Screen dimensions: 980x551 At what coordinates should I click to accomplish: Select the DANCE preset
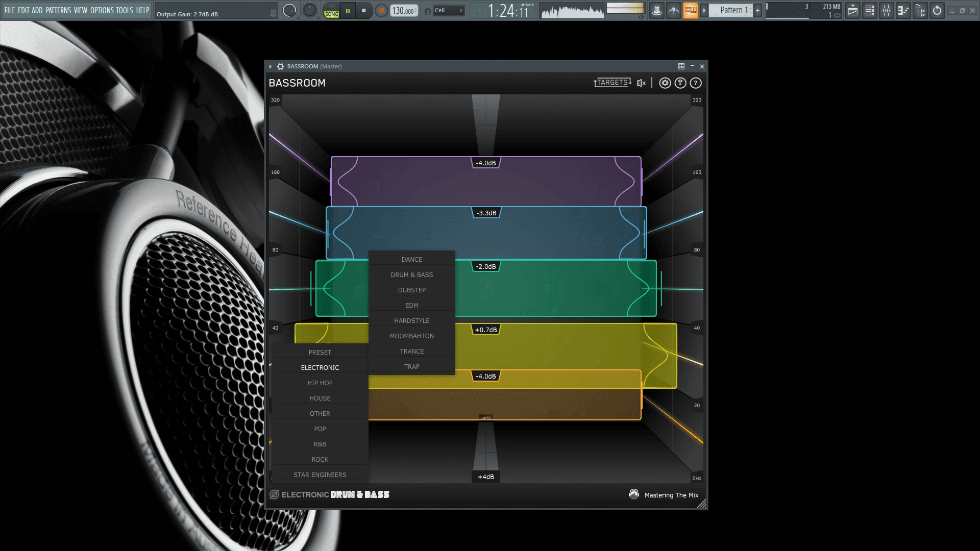(x=412, y=260)
